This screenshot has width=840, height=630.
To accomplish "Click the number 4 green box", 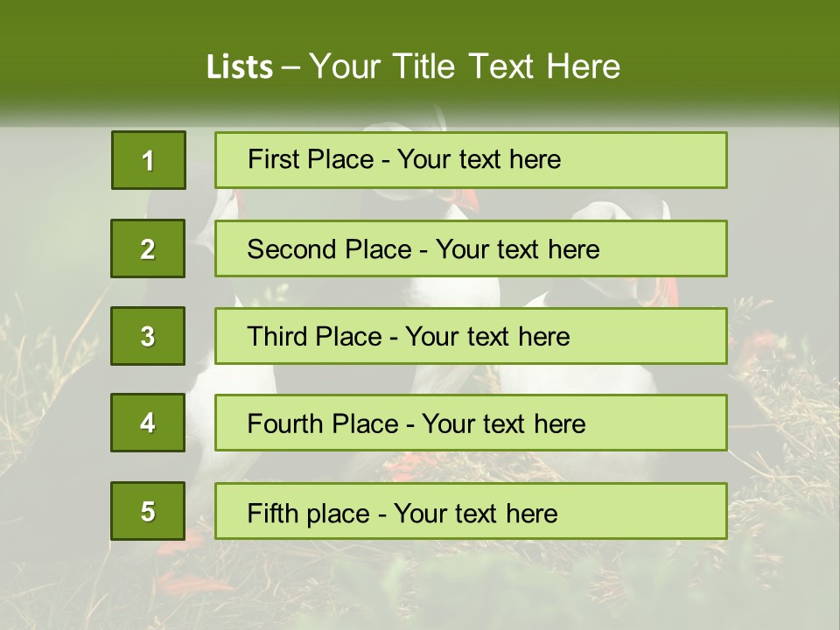I will (148, 423).
